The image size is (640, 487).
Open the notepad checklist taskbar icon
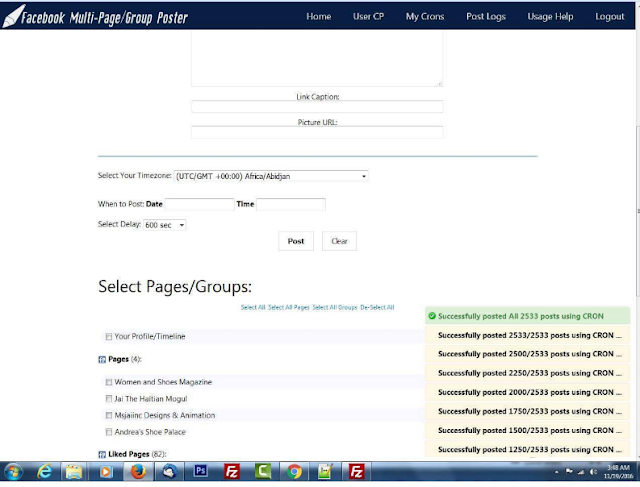[x=325, y=472]
